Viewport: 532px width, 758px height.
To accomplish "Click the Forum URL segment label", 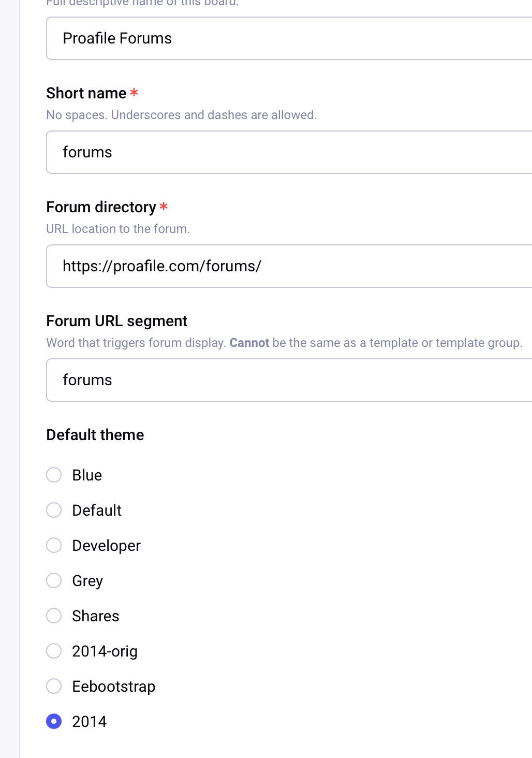I will click(116, 321).
